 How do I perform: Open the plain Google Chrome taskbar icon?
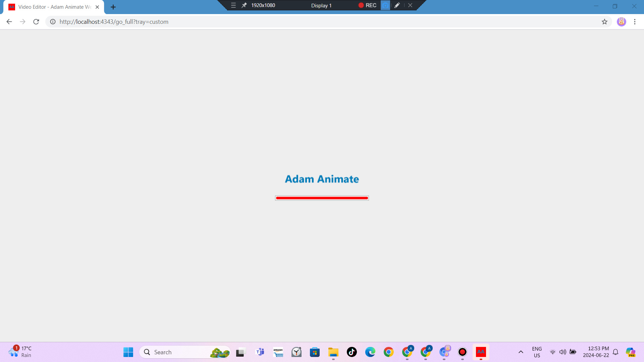click(389, 352)
